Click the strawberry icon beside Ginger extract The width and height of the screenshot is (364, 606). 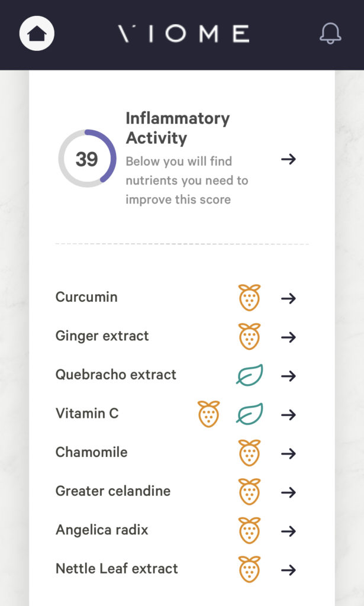pyautogui.click(x=250, y=336)
